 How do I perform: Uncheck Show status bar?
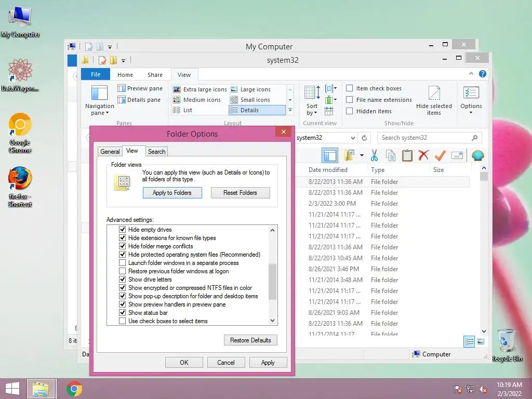click(123, 312)
